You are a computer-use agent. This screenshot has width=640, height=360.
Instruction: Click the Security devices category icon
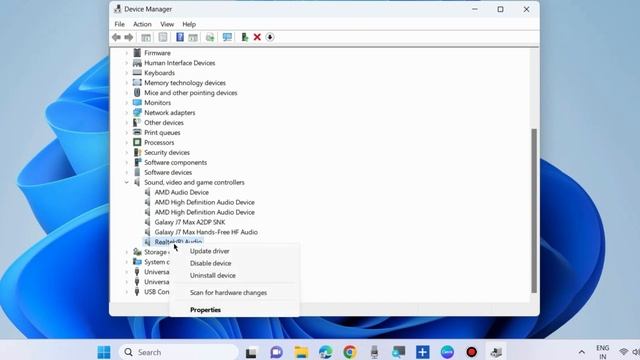pos(137,152)
